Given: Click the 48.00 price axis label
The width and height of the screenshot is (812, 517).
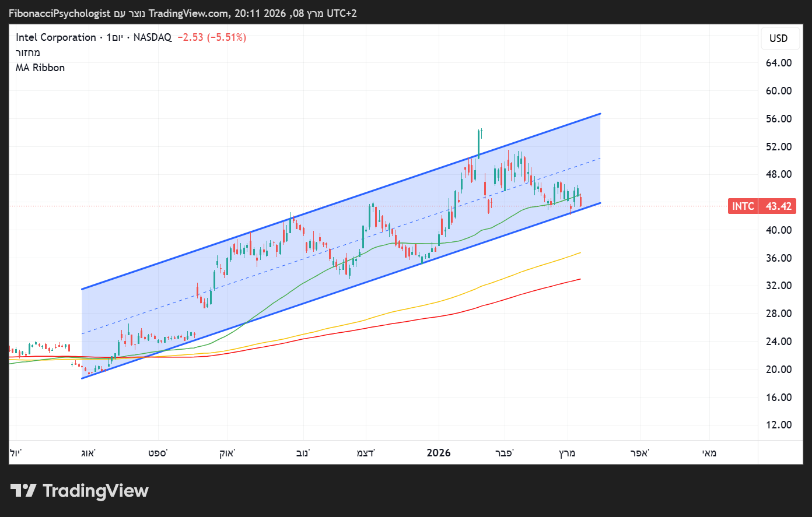Looking at the screenshot, I should (779, 174).
